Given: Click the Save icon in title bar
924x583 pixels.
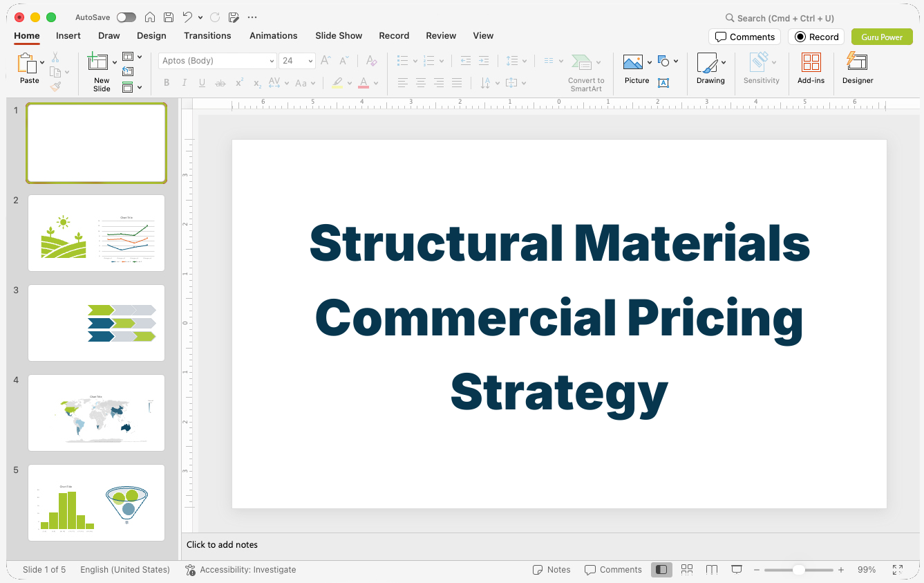Looking at the screenshot, I should 169,17.
